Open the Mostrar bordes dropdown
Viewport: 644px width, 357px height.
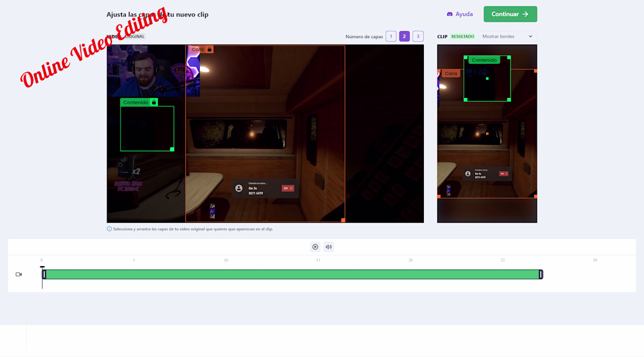pos(507,36)
